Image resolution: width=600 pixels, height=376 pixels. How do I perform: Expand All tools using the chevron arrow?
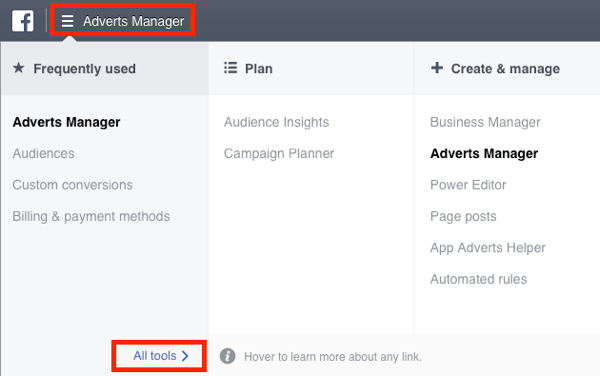tap(185, 356)
